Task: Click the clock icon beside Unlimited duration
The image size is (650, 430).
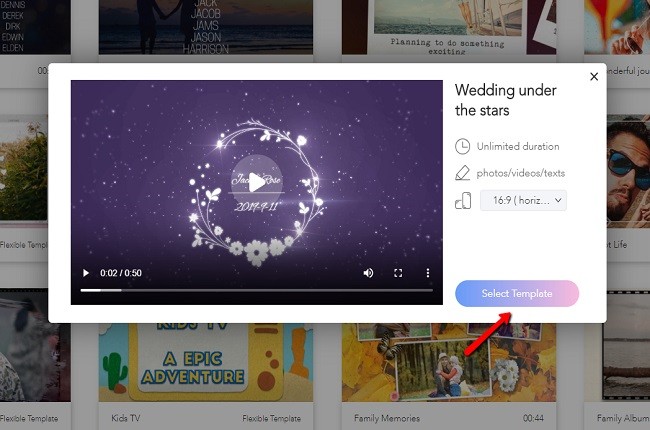Action: click(462, 146)
